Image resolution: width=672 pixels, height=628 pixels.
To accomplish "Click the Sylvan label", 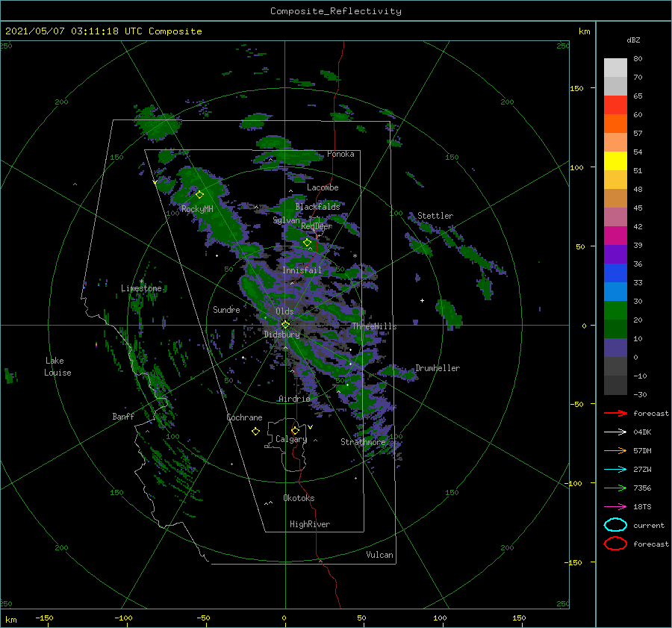I will pyautogui.click(x=286, y=220).
